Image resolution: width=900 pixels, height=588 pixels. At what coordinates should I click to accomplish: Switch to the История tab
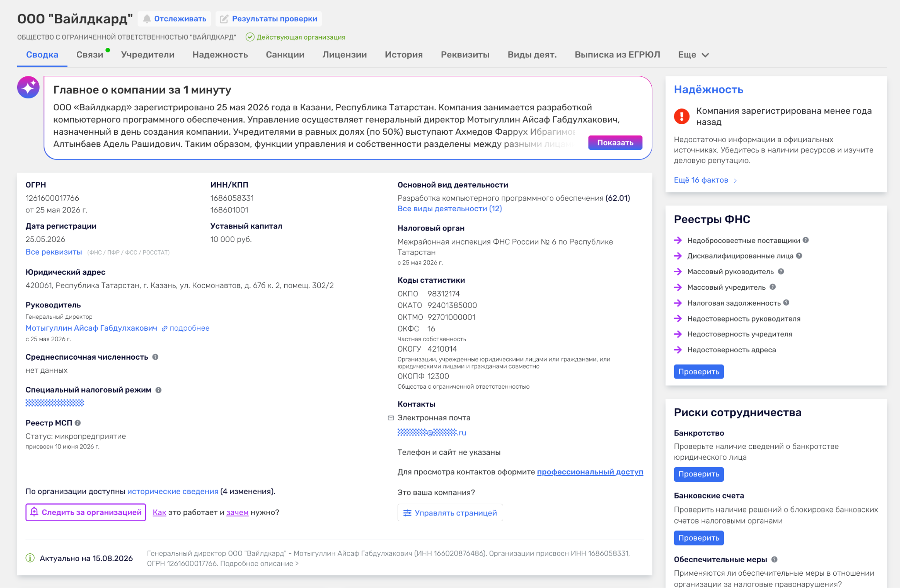click(x=404, y=55)
